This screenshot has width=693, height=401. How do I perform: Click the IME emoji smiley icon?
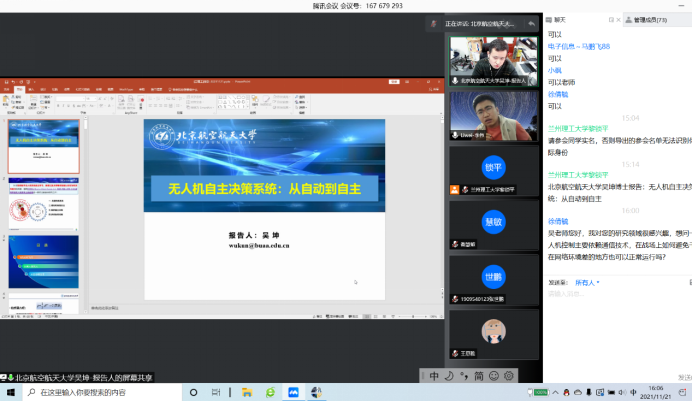[x=494, y=375]
